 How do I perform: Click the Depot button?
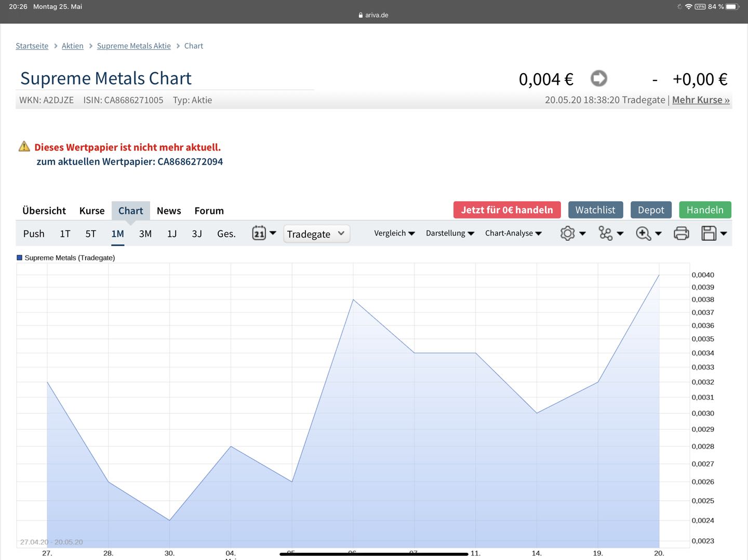[651, 210]
